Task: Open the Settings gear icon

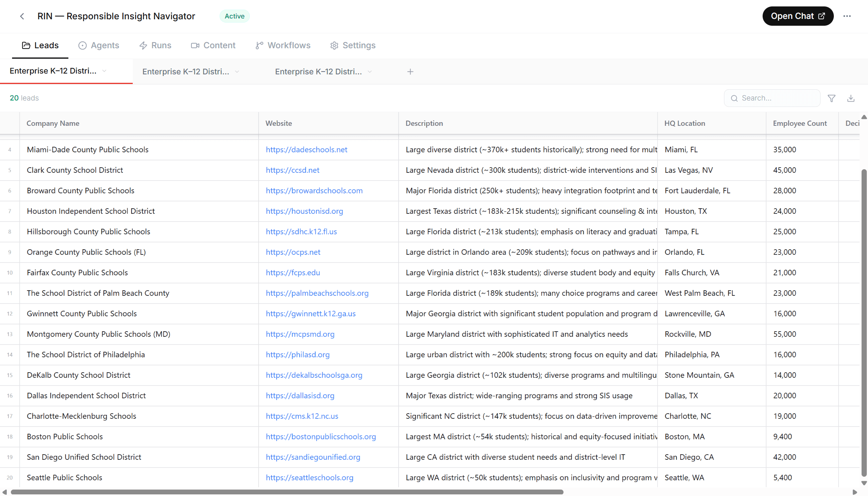Action: [334, 45]
